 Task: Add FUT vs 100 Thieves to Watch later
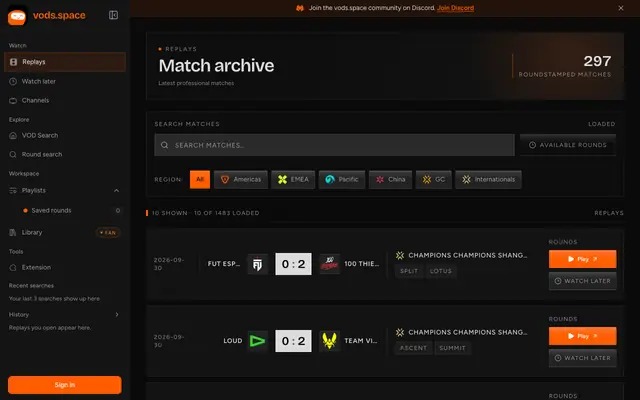tap(582, 281)
